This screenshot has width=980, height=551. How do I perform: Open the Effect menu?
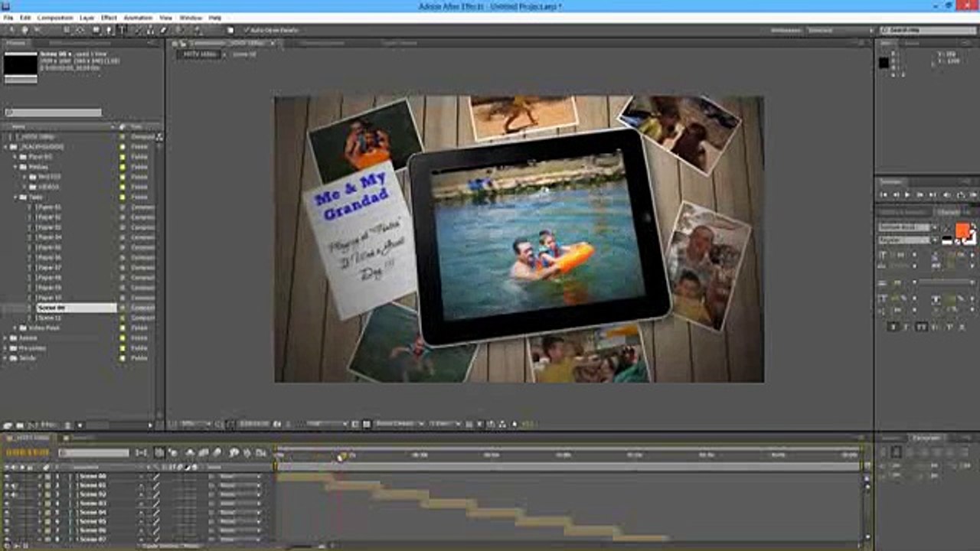click(x=109, y=18)
